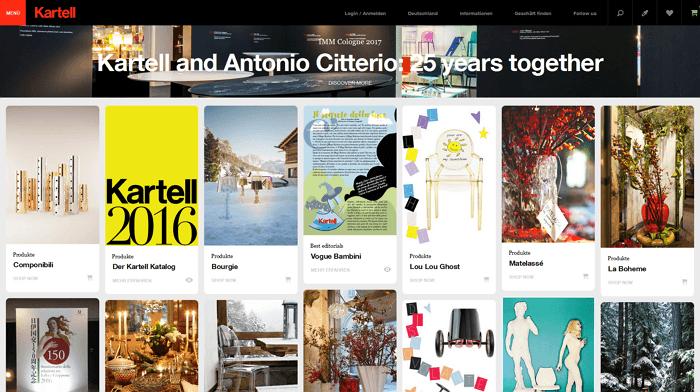Open the search magnifier icon
700x392 pixels.
click(x=620, y=13)
